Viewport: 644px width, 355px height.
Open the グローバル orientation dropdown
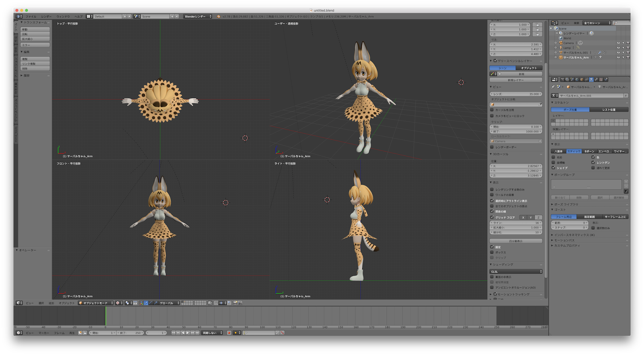(x=169, y=303)
